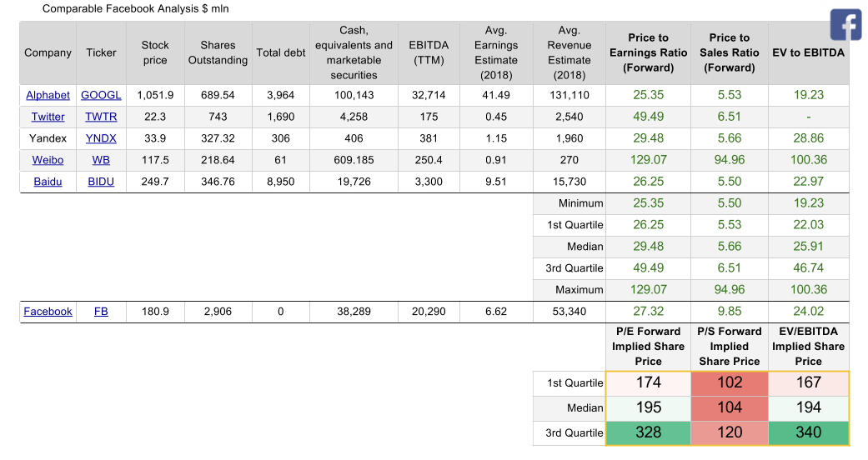Select the green 328 implied price cell
The image size is (868, 460).
648,432
